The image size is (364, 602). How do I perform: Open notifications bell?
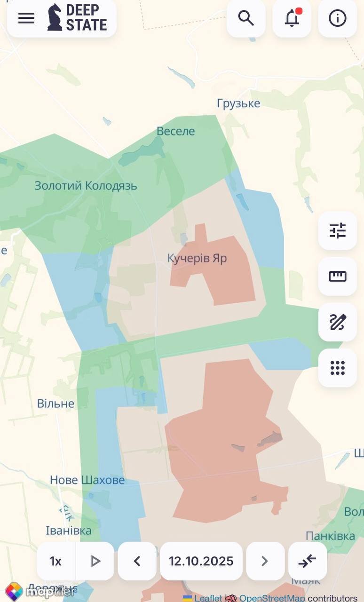click(292, 18)
